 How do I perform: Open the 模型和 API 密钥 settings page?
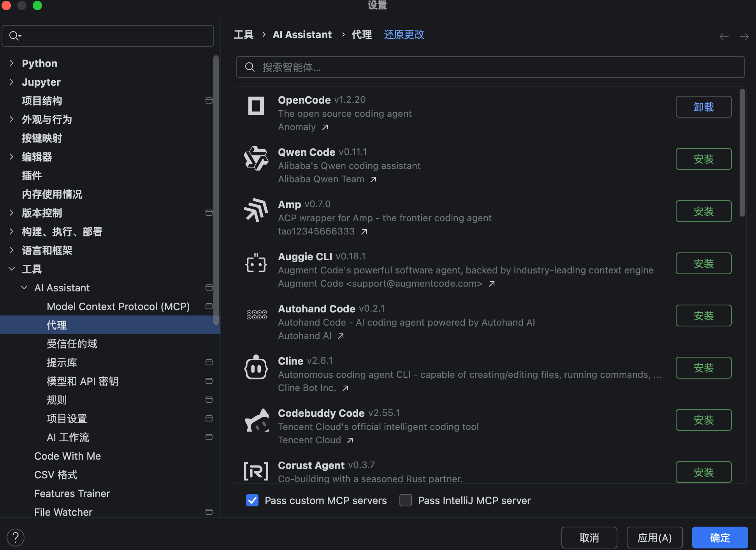tap(83, 381)
